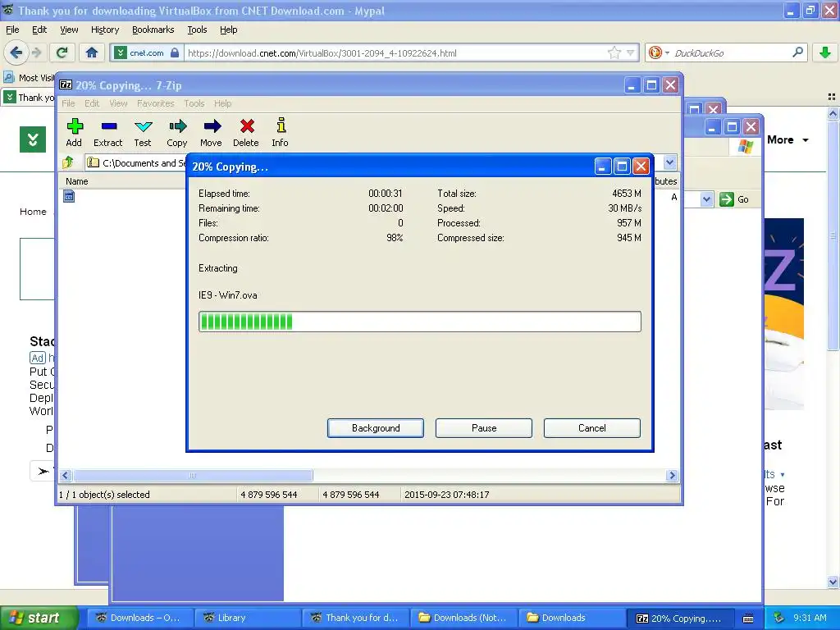This screenshot has width=840, height=630.
Task: Click the system tray clock
Action: [x=810, y=618]
